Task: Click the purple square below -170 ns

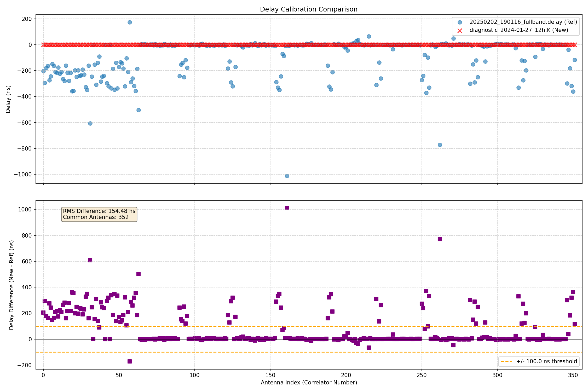Action: pyautogui.click(x=130, y=361)
